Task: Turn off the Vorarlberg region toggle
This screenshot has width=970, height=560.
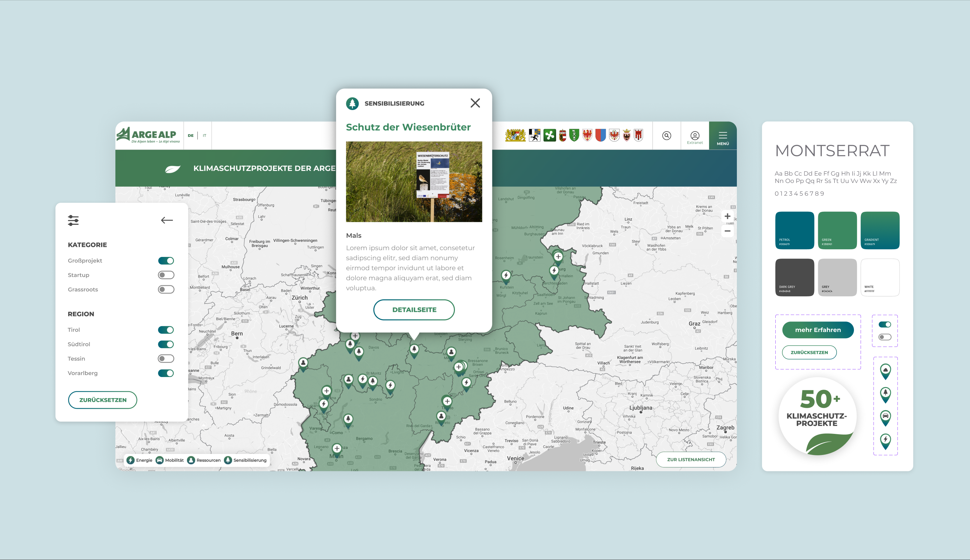Action: pyautogui.click(x=166, y=373)
